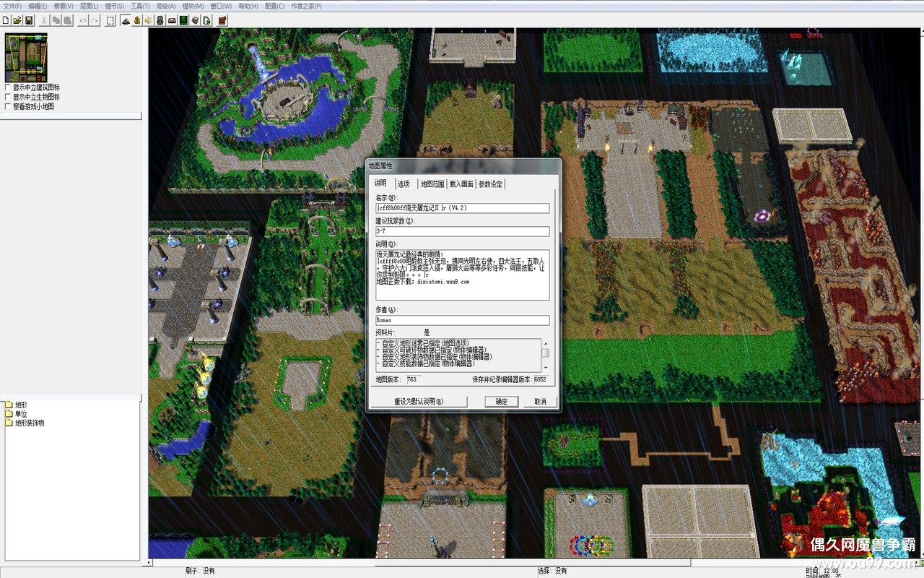Click the Paste toolbar icon

click(x=66, y=20)
